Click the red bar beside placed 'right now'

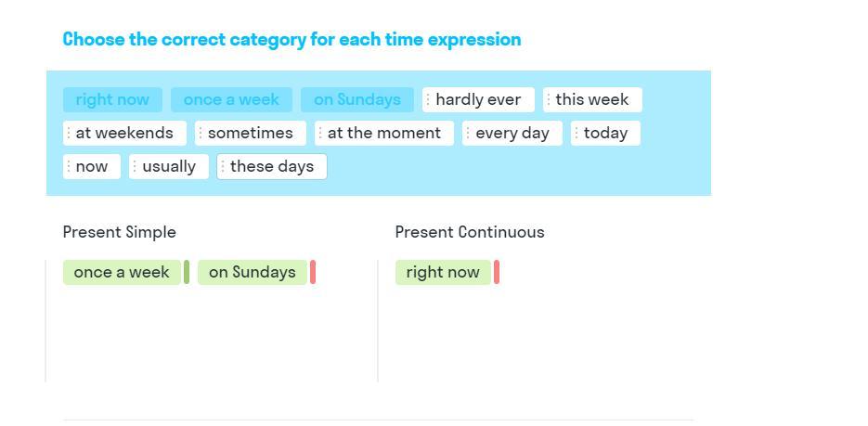click(x=497, y=272)
